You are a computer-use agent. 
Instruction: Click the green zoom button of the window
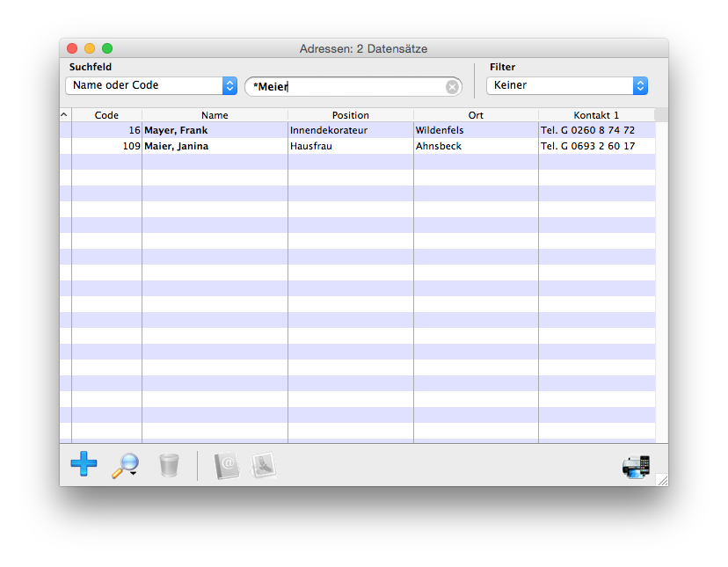(107, 48)
